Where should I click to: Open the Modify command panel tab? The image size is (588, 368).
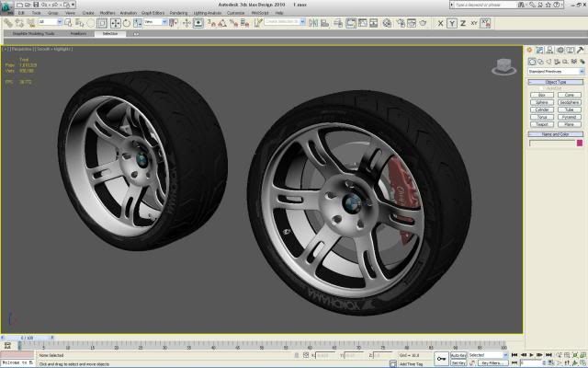pyautogui.click(x=539, y=50)
